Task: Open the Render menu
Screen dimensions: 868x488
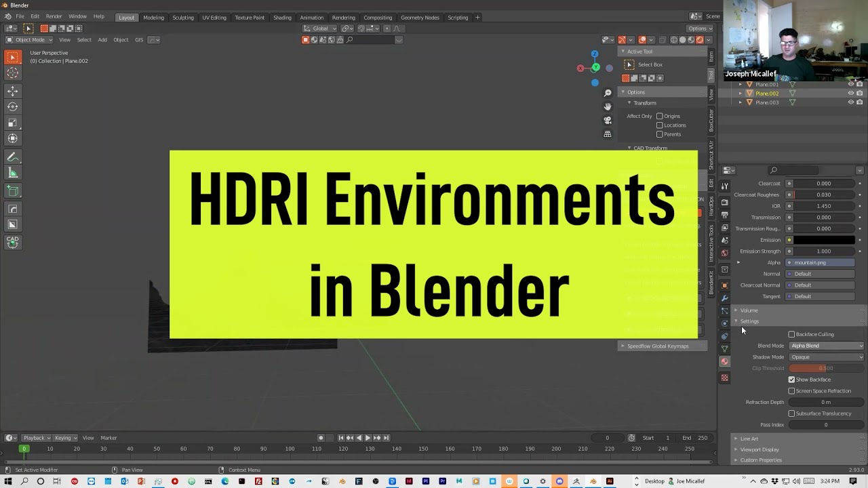Action: click(x=54, y=17)
